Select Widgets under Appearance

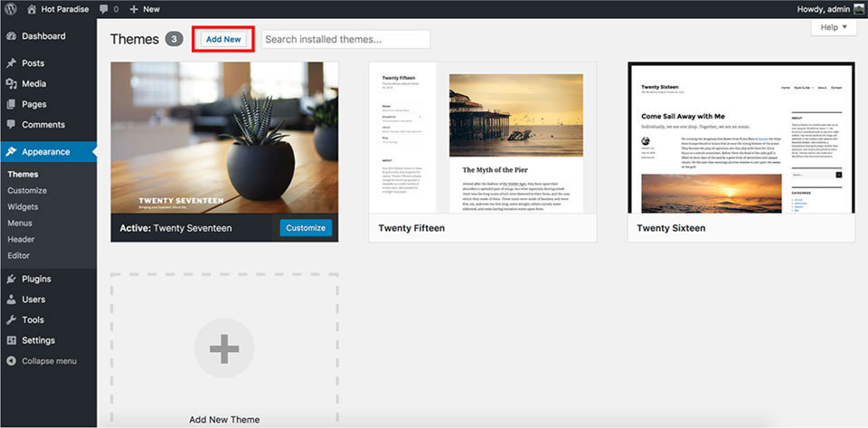pyautogui.click(x=23, y=206)
